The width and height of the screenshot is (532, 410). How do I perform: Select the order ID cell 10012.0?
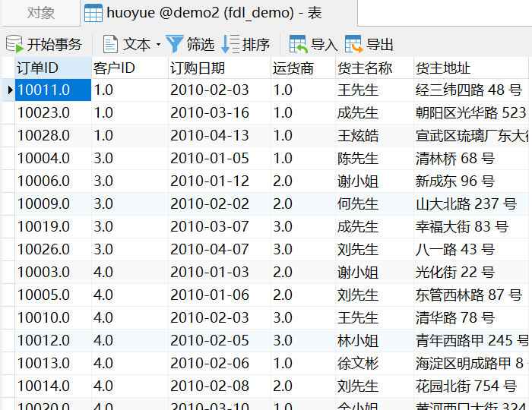coord(53,341)
